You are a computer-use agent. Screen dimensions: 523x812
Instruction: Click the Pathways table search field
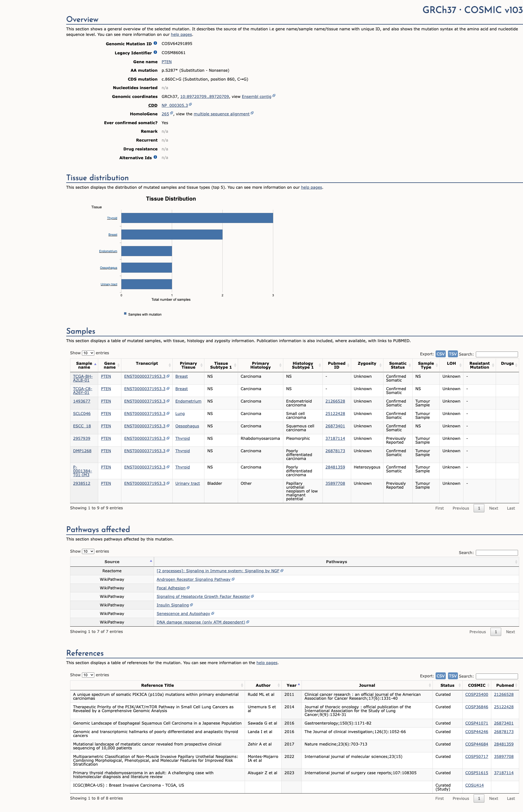tap(497, 553)
